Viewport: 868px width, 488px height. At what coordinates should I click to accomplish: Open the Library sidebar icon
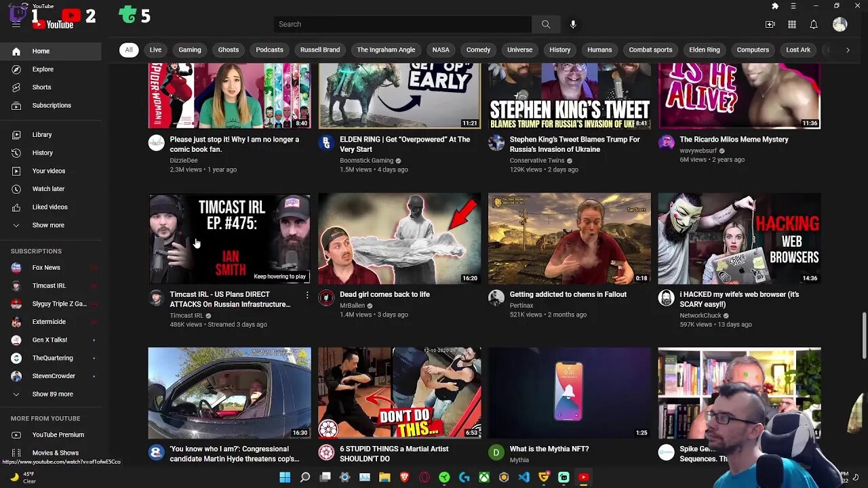pos(16,135)
